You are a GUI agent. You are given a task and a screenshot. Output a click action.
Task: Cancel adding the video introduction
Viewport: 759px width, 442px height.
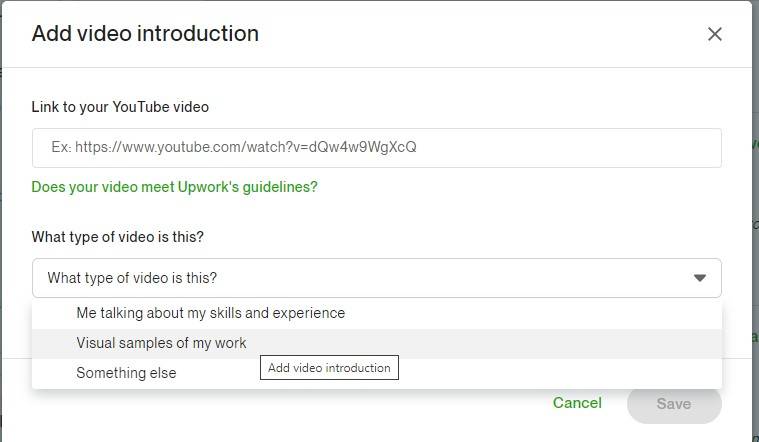pyautogui.click(x=577, y=403)
